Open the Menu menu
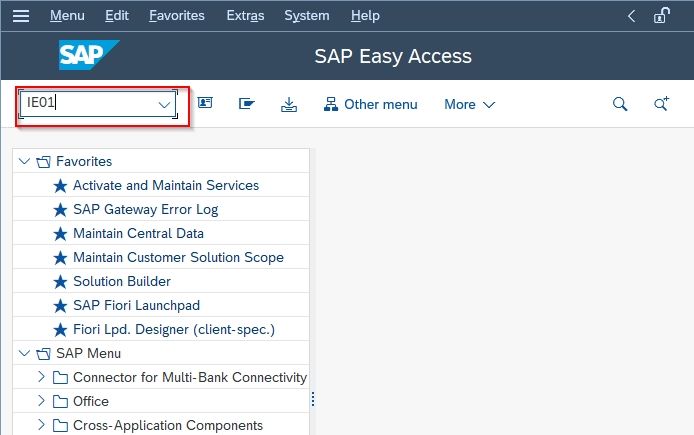Viewport: 694px width, 435px height. point(67,16)
